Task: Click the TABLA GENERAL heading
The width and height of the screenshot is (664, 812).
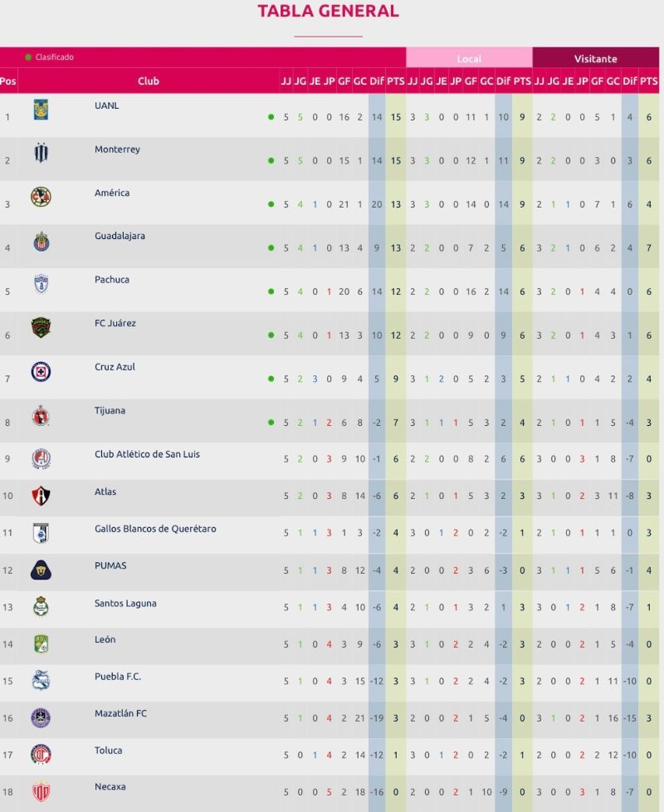Action: (x=328, y=12)
